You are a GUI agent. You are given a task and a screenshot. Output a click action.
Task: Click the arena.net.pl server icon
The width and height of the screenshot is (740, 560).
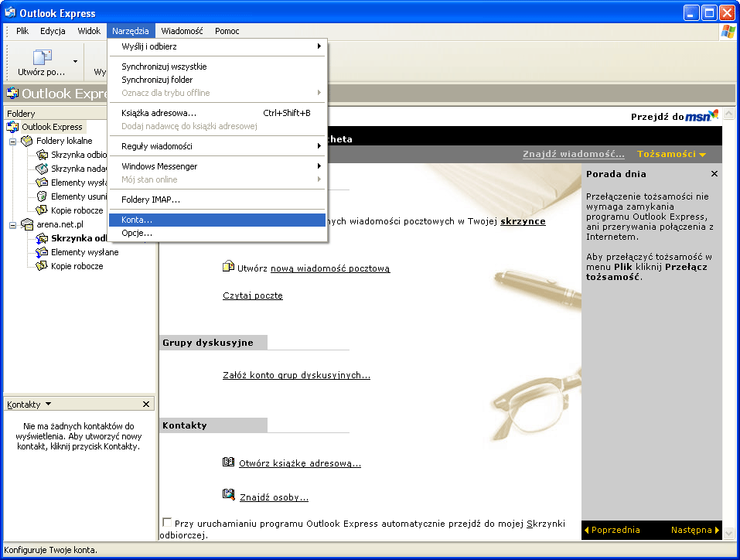pos(27,224)
